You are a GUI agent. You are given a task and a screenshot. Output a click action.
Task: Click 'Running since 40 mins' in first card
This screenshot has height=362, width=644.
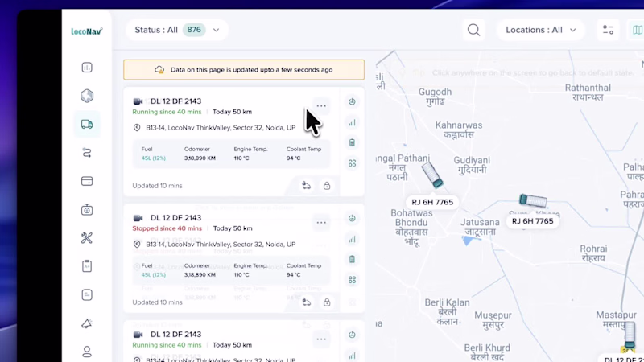(167, 112)
